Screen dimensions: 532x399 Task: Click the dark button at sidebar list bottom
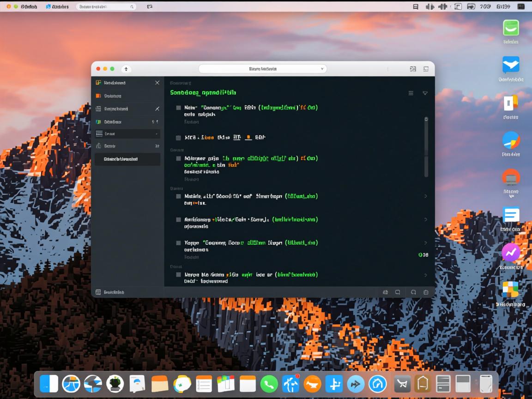[x=127, y=159]
